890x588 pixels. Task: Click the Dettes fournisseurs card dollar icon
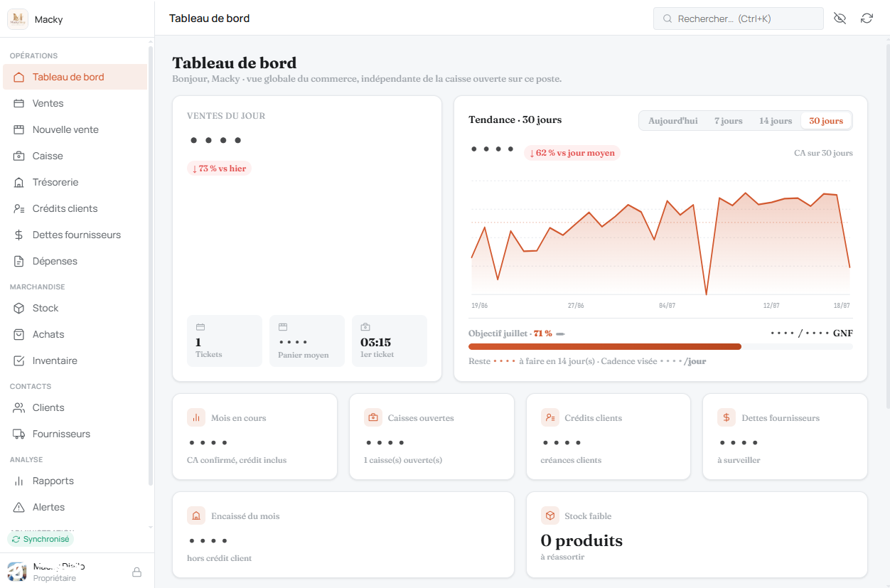click(x=727, y=418)
